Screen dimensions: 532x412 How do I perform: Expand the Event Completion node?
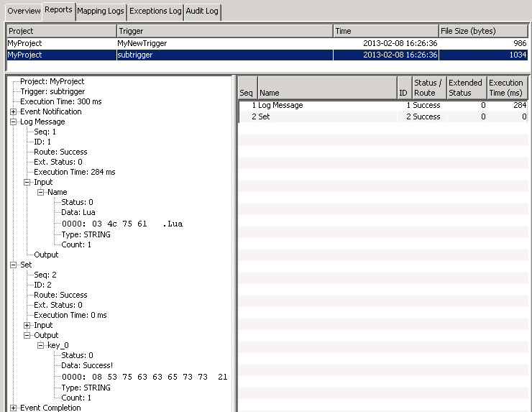coord(14,408)
